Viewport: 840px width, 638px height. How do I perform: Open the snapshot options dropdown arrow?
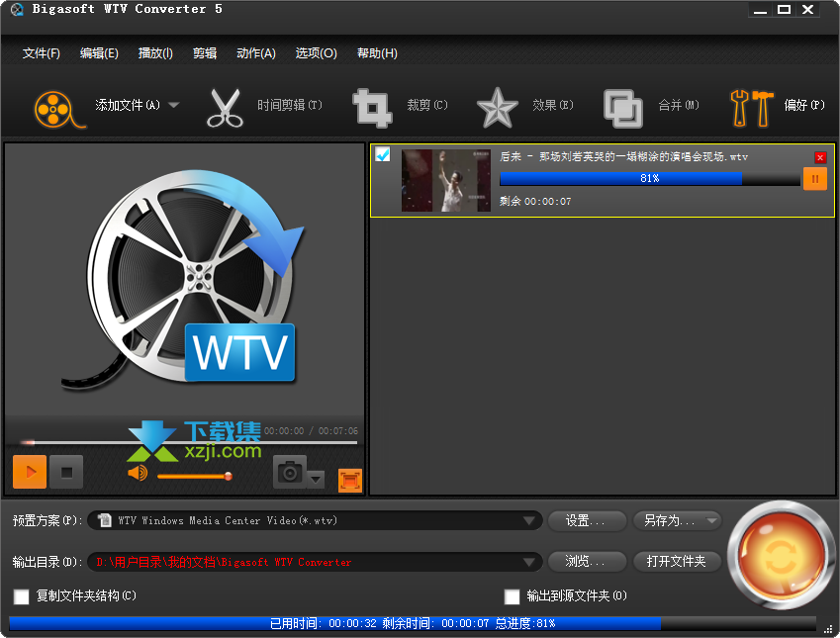(x=316, y=479)
